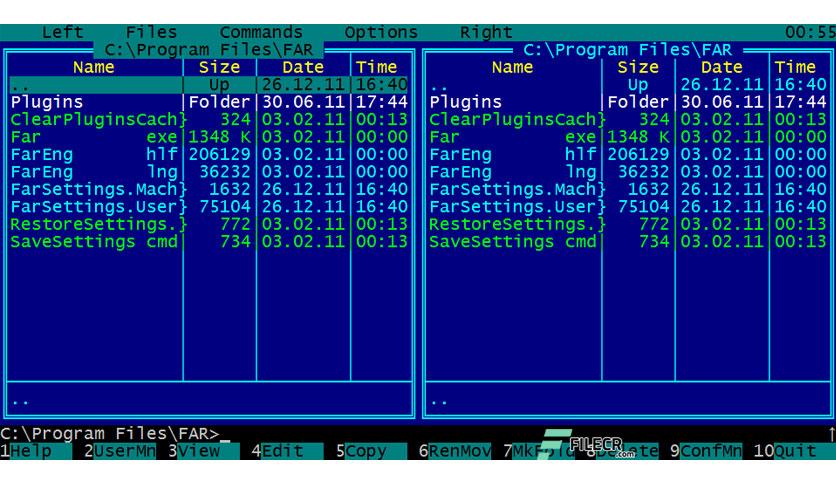
Task: Select RestoreSettings file in left panel
Action: tap(209, 224)
